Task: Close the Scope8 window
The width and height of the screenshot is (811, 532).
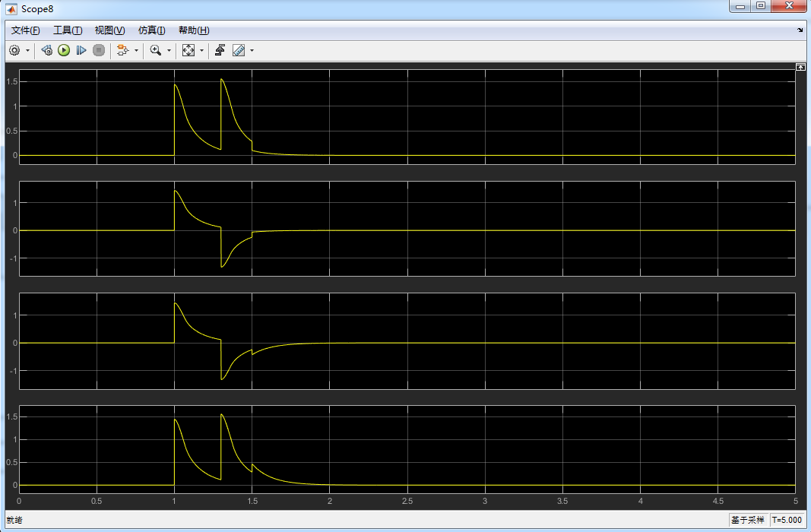Action: [789, 6]
